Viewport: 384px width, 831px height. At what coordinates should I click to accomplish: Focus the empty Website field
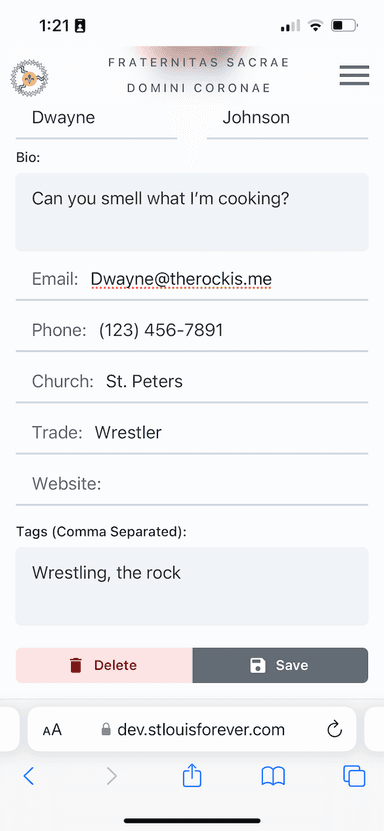[192, 484]
